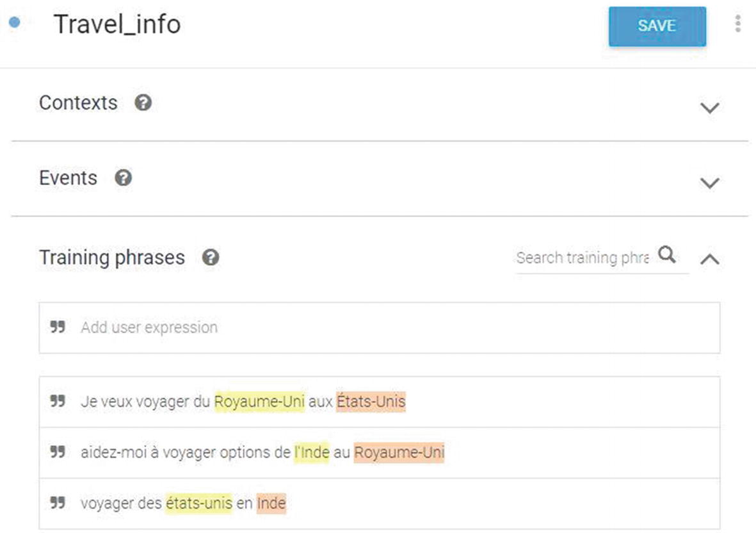Select the yellow Royaume-Uni annotation in first phrase
756x533 pixels.
259,402
